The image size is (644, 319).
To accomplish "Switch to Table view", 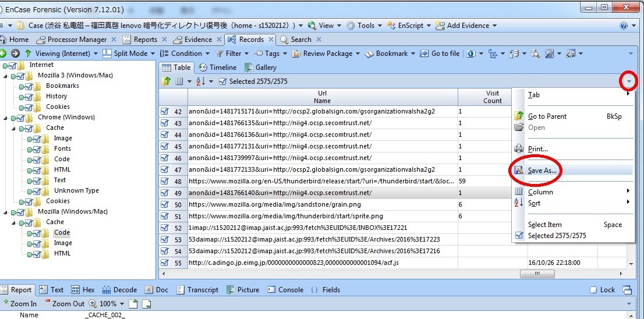I will coord(176,68).
